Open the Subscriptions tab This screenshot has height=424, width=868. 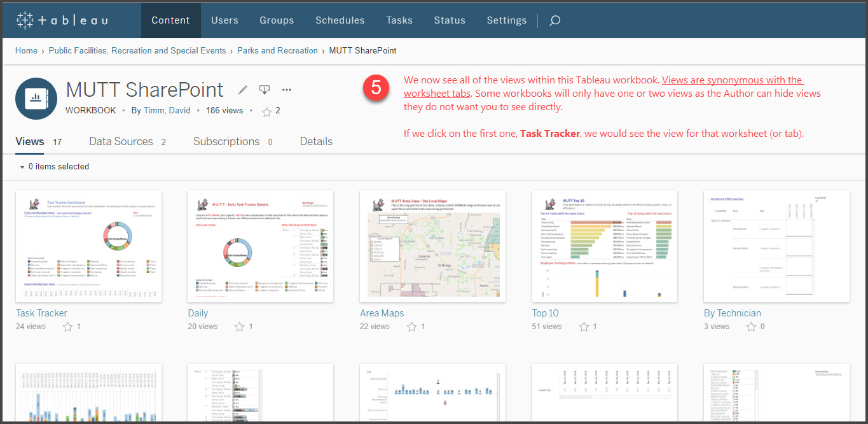[x=226, y=141]
